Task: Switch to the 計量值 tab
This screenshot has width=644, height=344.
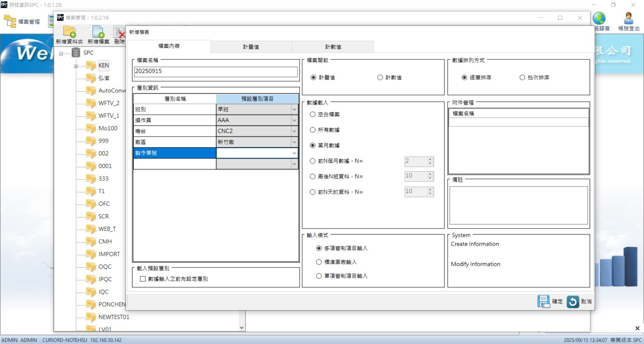Action: pos(251,47)
